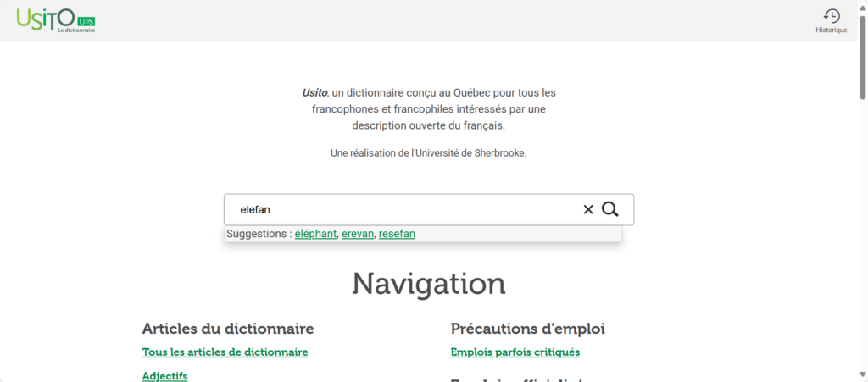Click the "Navigation" heading
This screenshot has width=868, height=382.
428,284
